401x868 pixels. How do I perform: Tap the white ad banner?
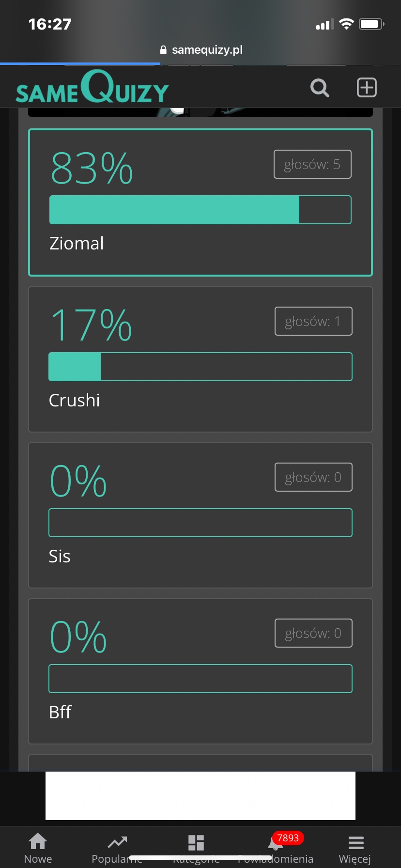(x=200, y=795)
